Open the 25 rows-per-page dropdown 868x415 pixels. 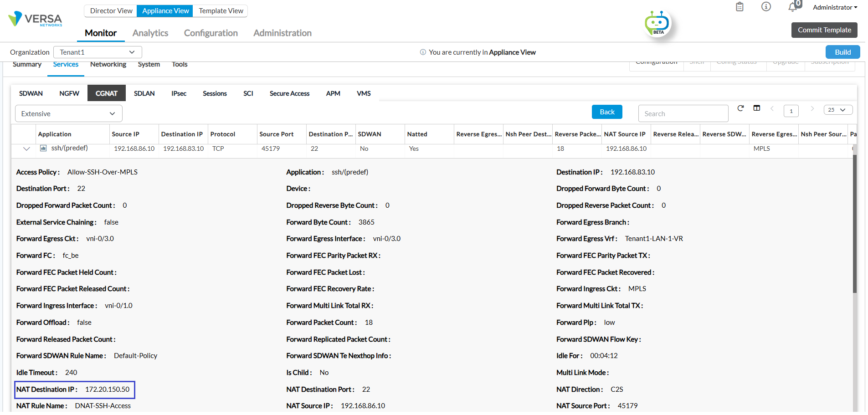838,110
